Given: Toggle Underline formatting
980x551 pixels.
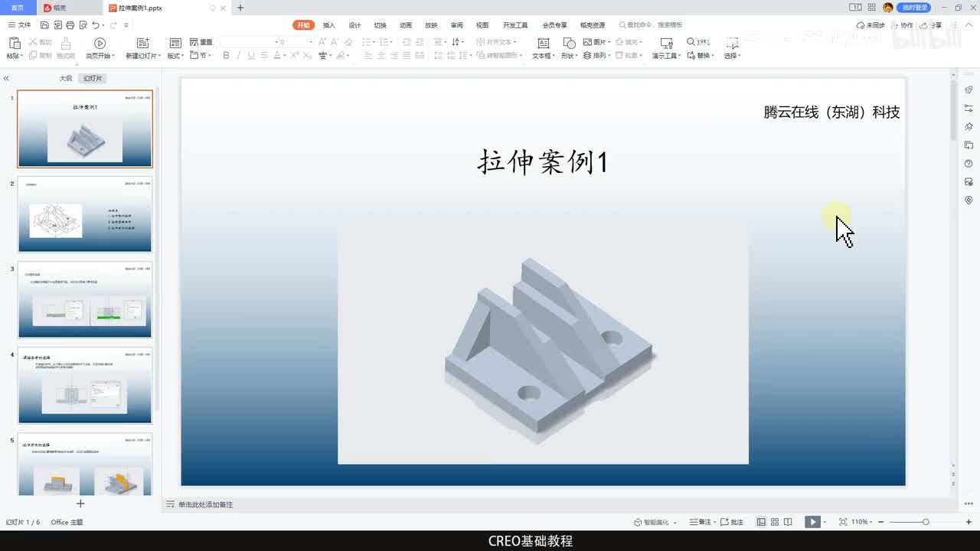Looking at the screenshot, I should (250, 56).
